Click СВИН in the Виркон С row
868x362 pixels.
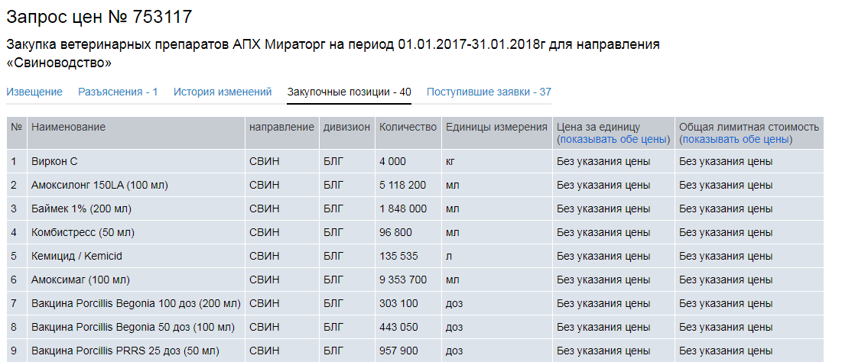tap(265, 162)
